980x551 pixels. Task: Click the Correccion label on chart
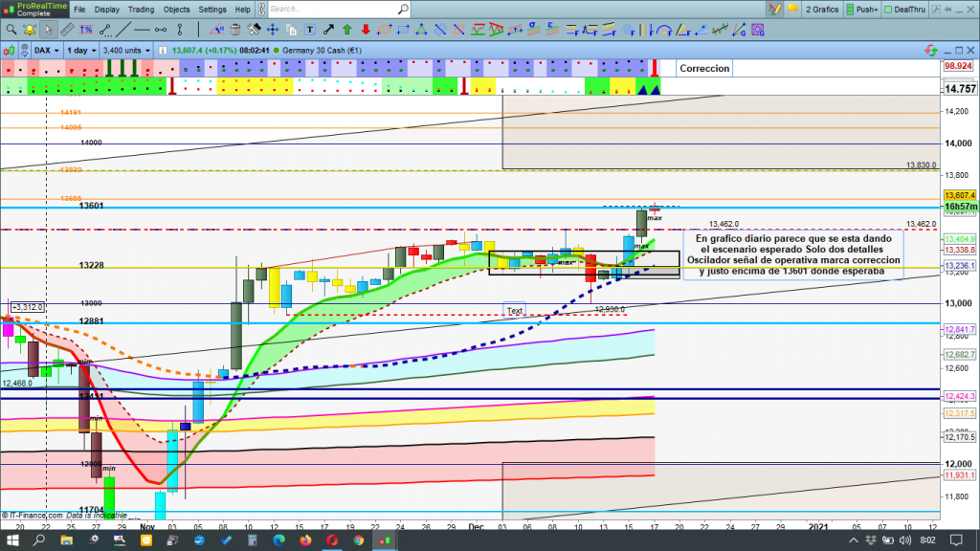point(704,69)
